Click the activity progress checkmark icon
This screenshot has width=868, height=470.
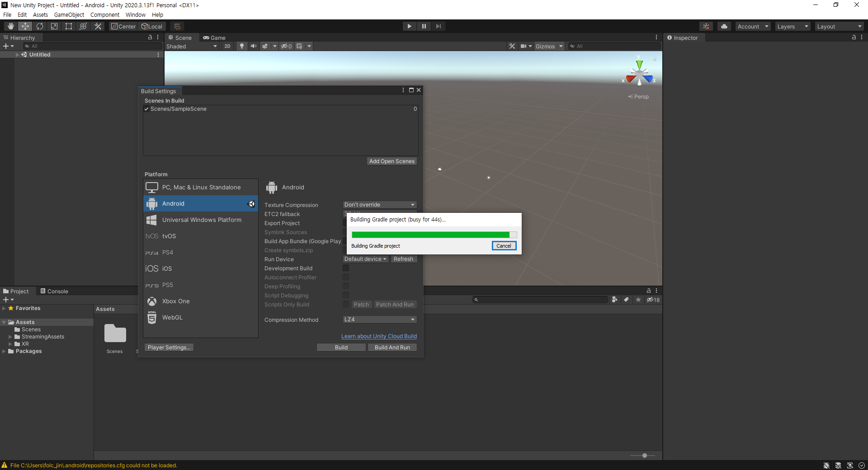coord(862,465)
